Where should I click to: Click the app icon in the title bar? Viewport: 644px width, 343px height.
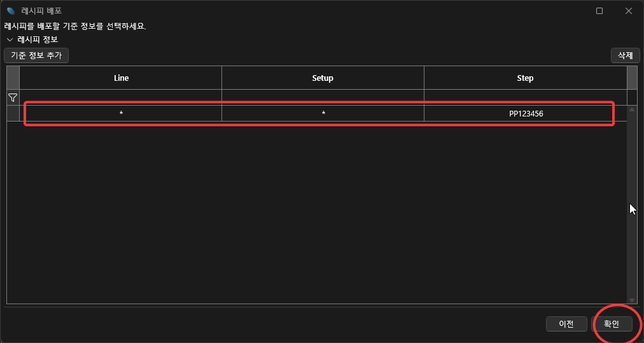point(10,11)
